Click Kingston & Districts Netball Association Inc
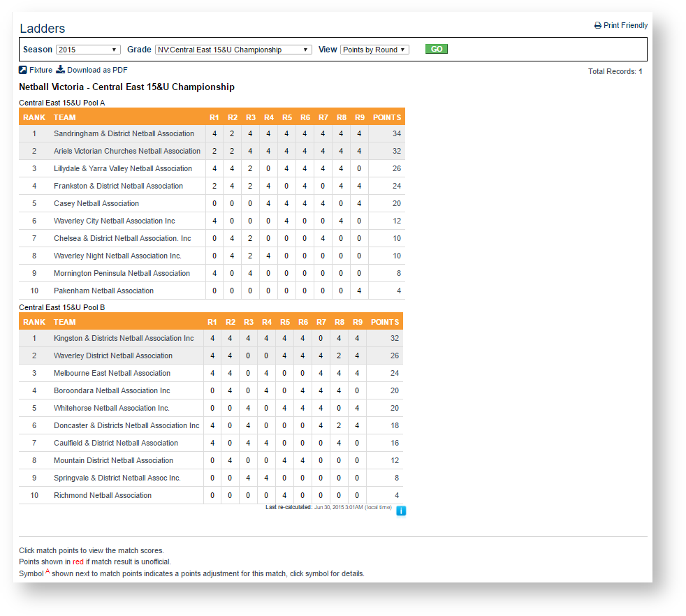The image size is (686, 616). coord(124,338)
